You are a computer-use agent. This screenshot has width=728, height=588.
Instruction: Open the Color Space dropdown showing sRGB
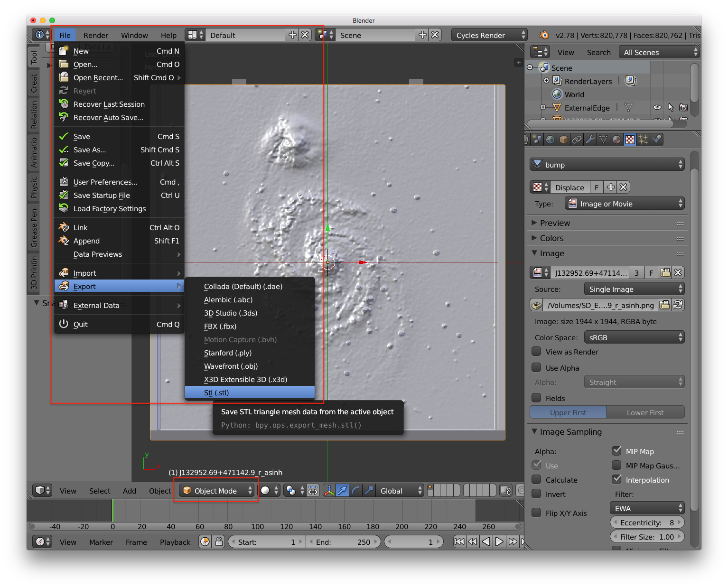[634, 337]
